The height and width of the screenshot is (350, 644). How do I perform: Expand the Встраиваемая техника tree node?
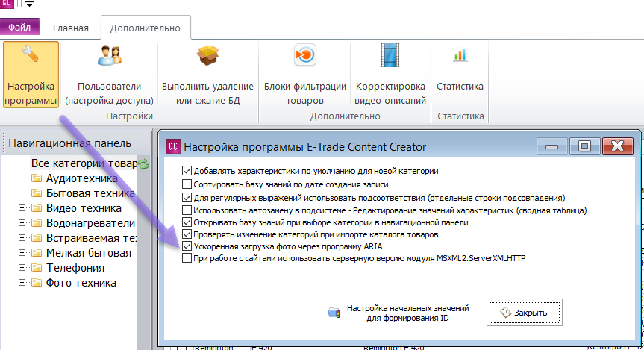(22, 238)
